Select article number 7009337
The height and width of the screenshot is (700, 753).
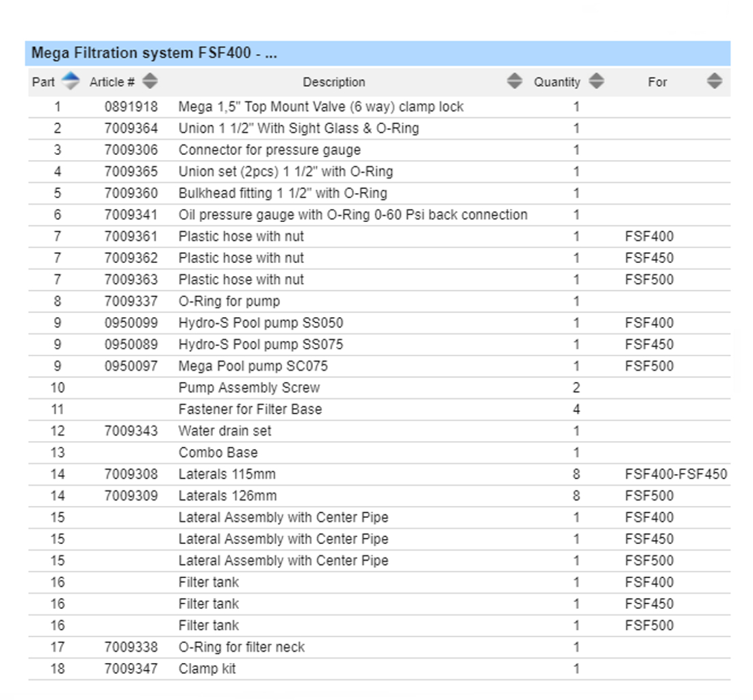131,301
